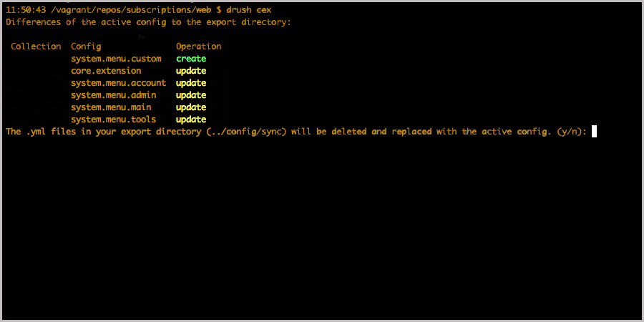Select the system.menu.admin config entry
This screenshot has width=644, height=322.
(x=113, y=95)
